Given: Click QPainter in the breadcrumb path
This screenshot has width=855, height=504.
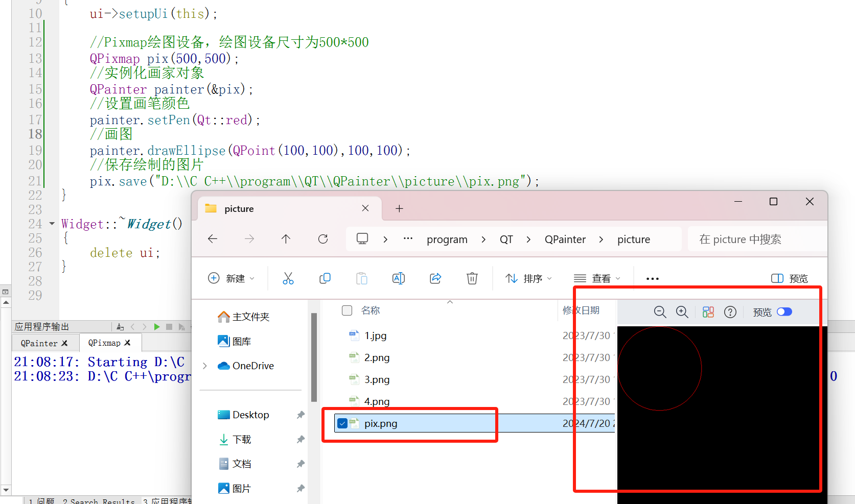Looking at the screenshot, I should point(565,239).
